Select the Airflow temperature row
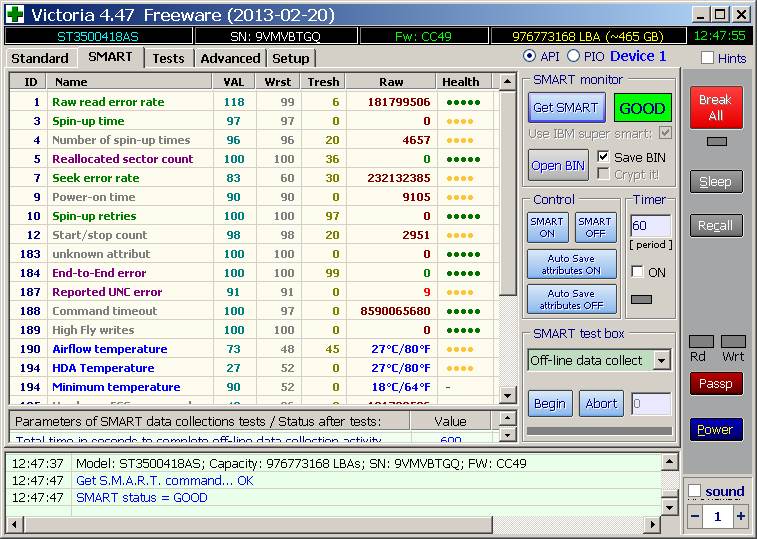 pyautogui.click(x=253, y=349)
